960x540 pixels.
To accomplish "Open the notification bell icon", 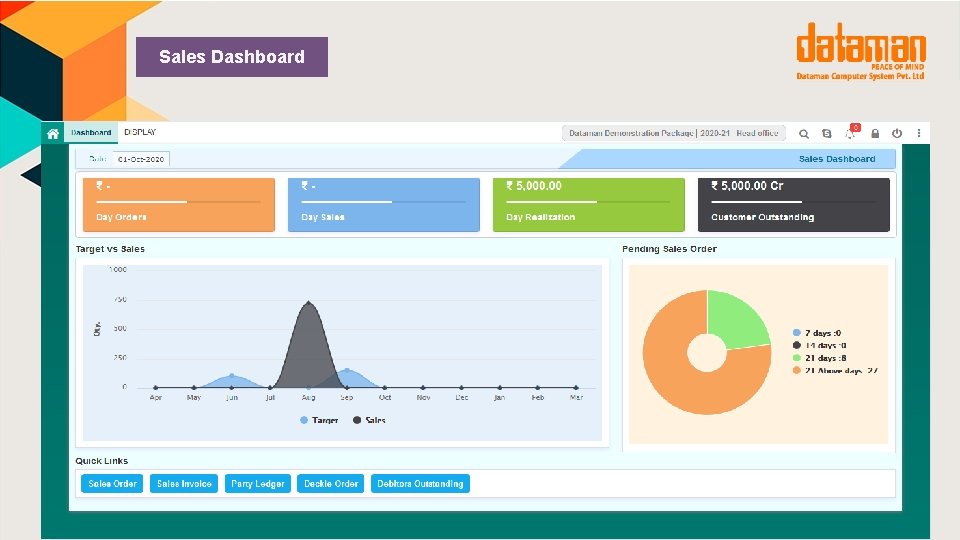I will [x=851, y=132].
